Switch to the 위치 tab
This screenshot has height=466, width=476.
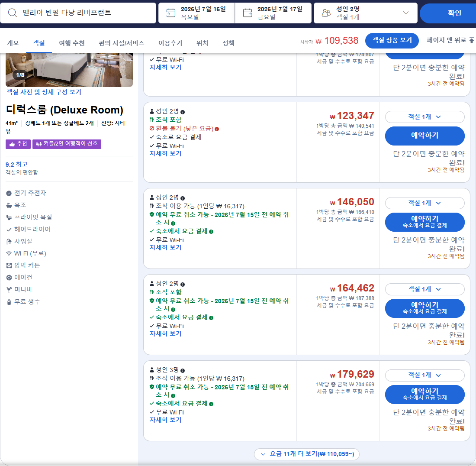click(202, 43)
